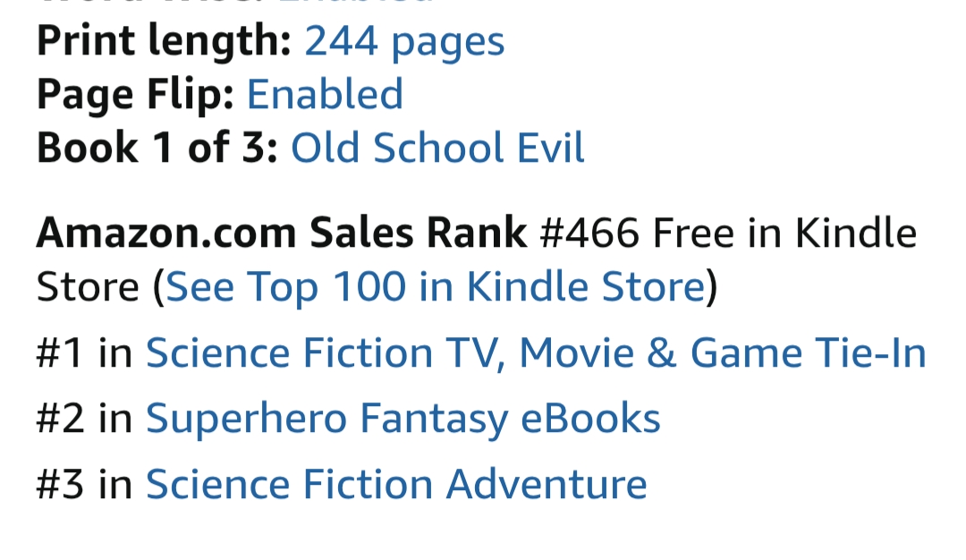Click the Amazon.com Sales Rank heading

coord(282,233)
